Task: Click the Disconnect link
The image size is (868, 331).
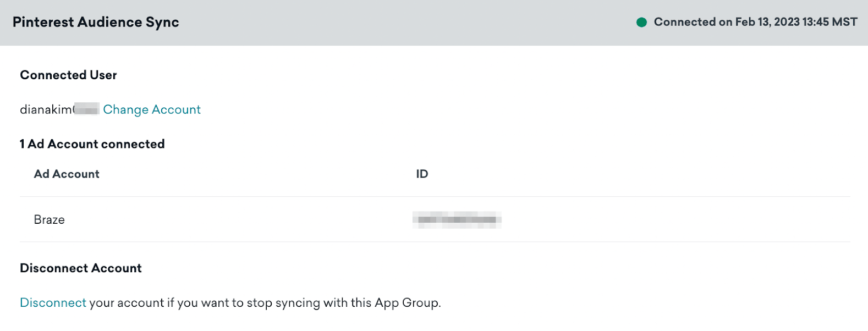Action: coord(53,302)
